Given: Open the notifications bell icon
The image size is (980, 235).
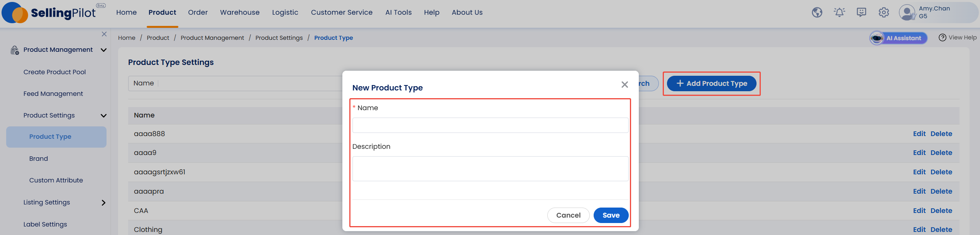Looking at the screenshot, I should click(839, 12).
